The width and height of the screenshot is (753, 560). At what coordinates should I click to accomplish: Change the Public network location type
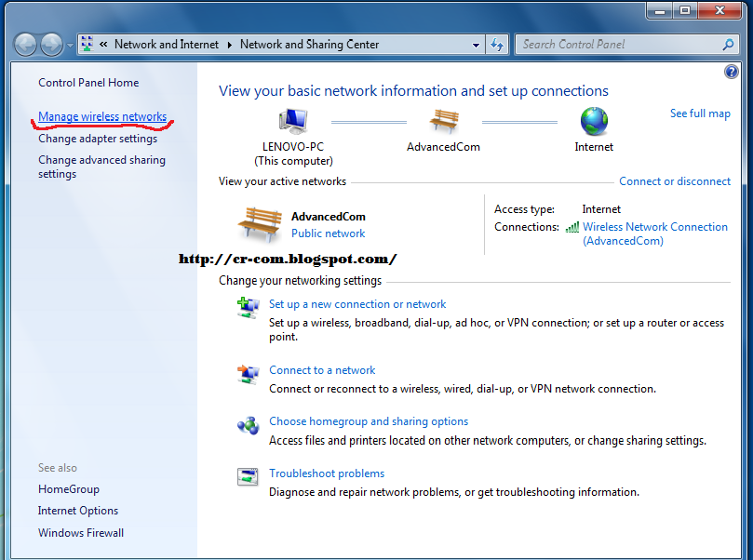click(x=328, y=233)
